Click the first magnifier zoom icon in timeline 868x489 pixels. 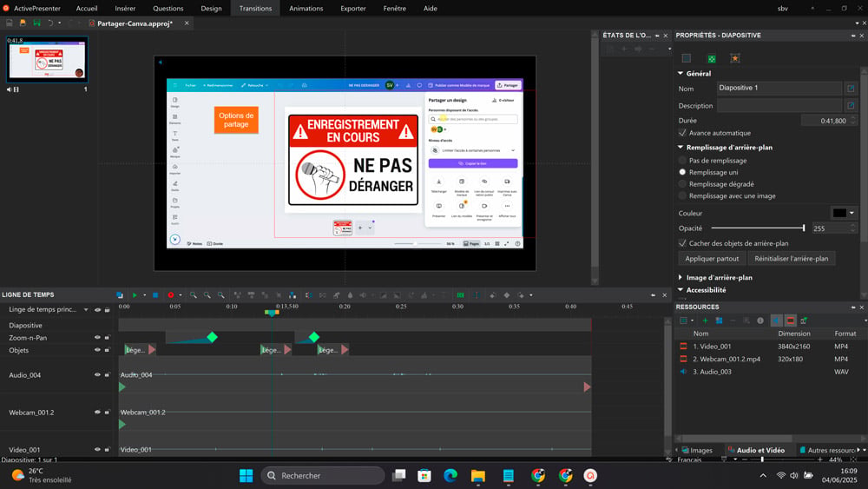point(194,295)
